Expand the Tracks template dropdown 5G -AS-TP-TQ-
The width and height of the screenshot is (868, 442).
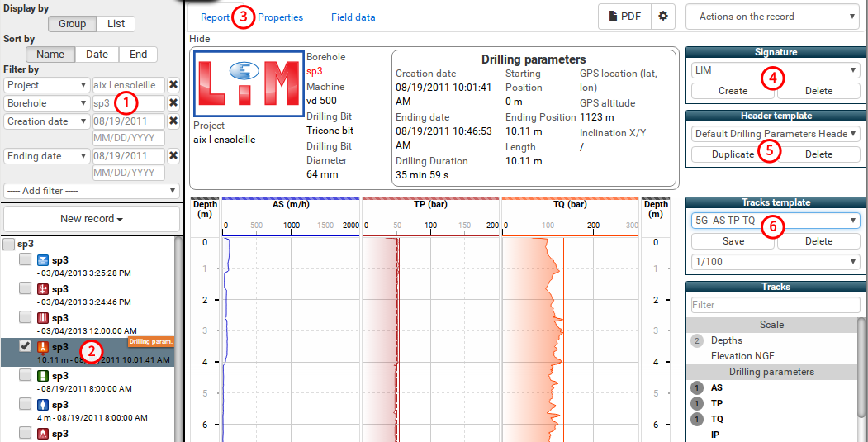coord(774,221)
